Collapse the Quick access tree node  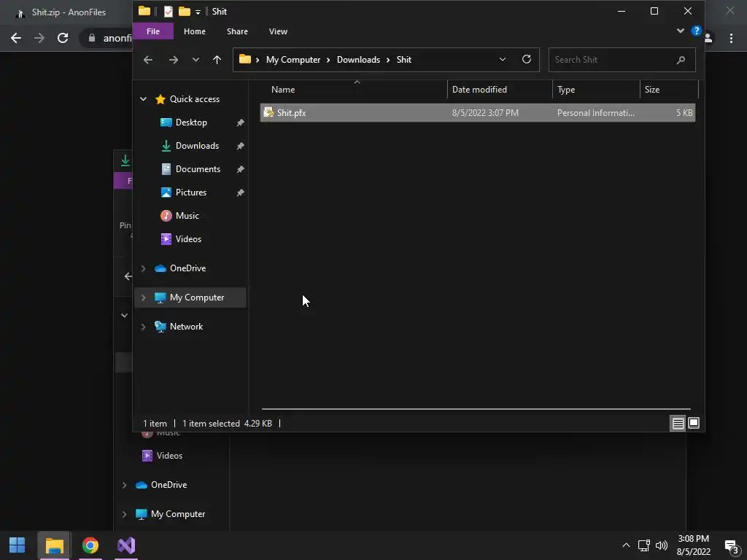tap(143, 99)
